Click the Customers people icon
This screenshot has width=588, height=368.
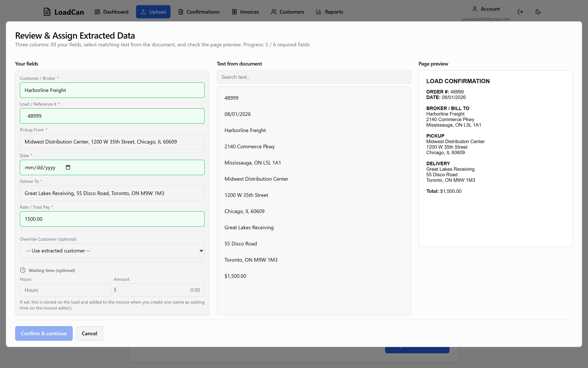point(274,12)
